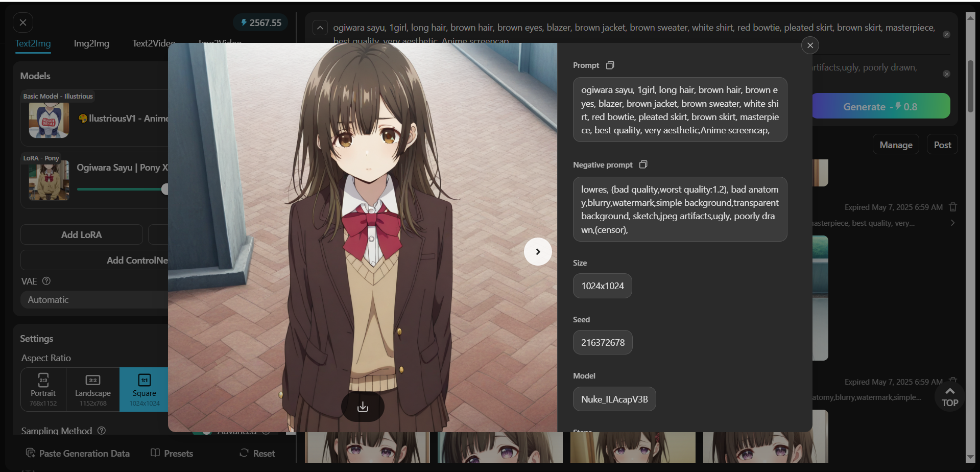Click the Prompt text box in popup
Screen dimensions: 980x472
[680, 110]
